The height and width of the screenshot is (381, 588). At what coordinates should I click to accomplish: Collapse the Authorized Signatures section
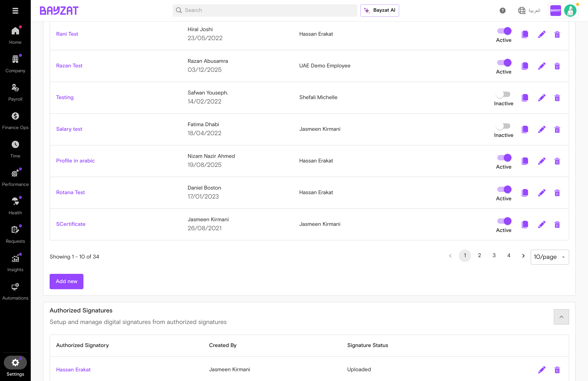tap(561, 317)
